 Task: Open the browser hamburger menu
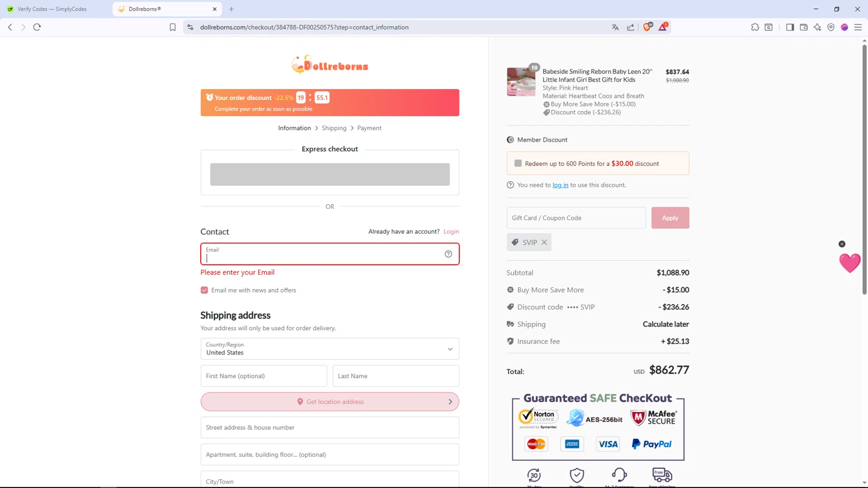click(858, 27)
